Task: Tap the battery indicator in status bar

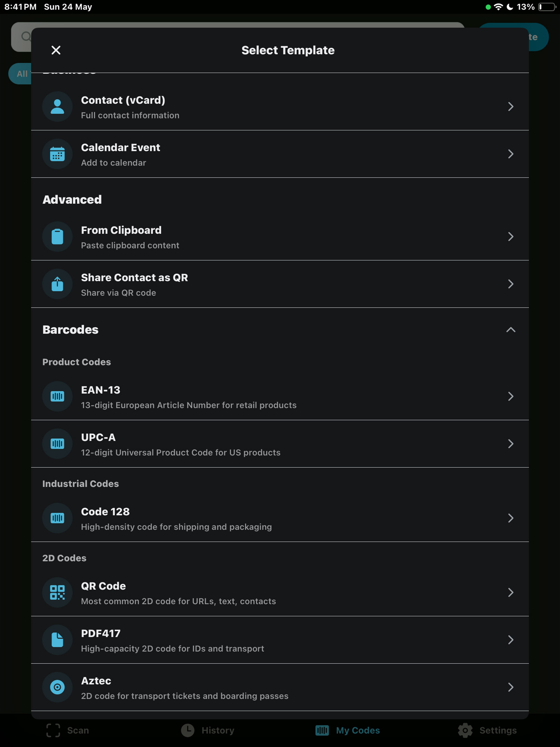Action: (x=547, y=7)
